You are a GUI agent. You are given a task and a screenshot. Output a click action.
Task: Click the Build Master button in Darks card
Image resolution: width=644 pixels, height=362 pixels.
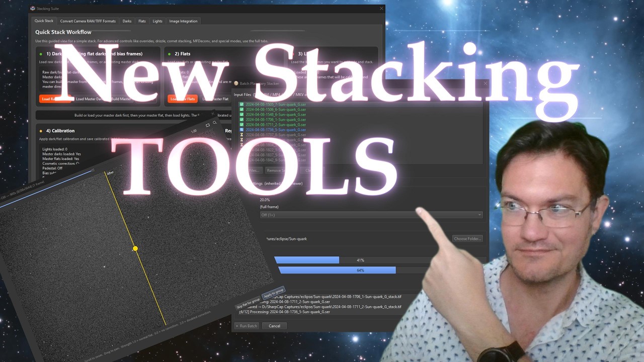coord(121,99)
